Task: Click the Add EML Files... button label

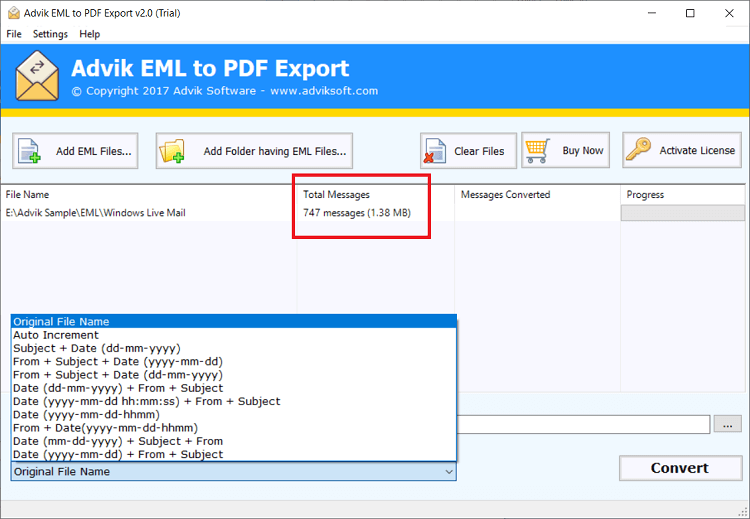Action: coord(94,151)
